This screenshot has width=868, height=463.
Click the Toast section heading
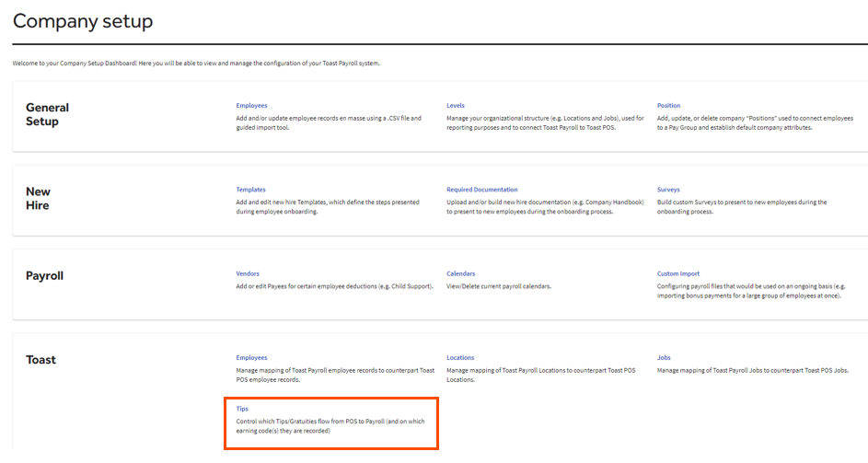coord(41,360)
